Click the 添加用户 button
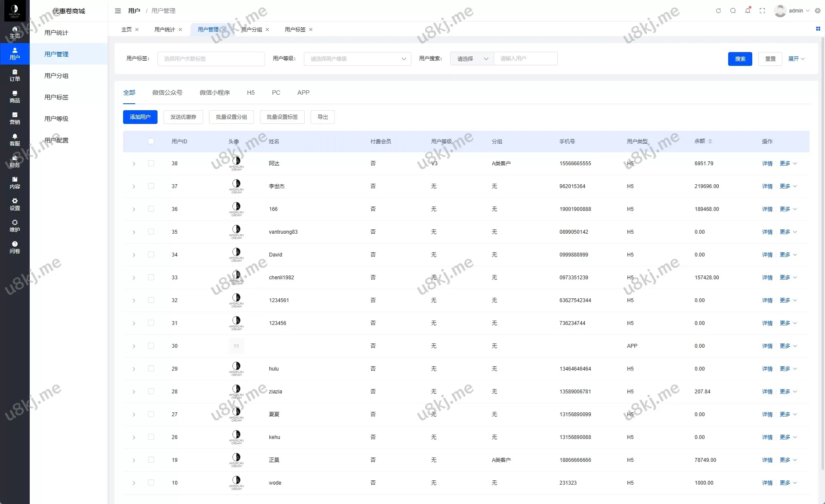825x504 pixels. (x=140, y=117)
